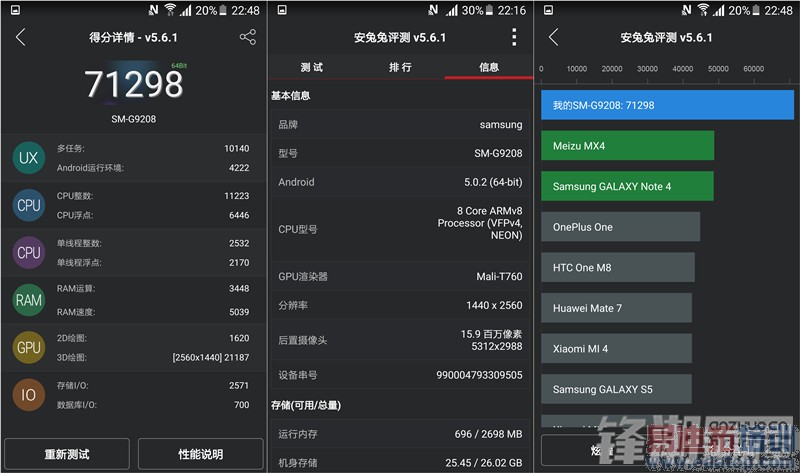
Task: Tap the NFC status icon in left screen
Action: [154, 10]
